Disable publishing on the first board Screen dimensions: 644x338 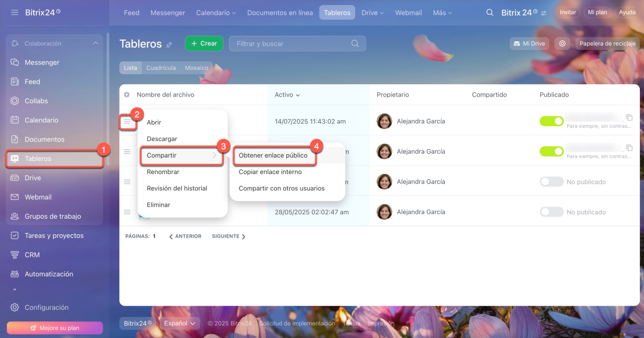click(x=551, y=121)
